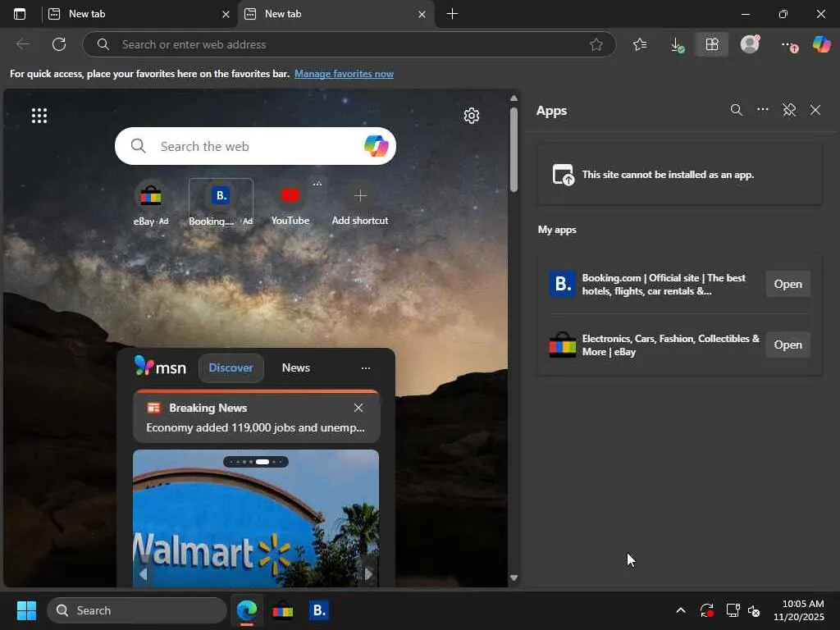Screen dimensions: 840x630
Task: Dismiss the Breaking News banner
Action: click(358, 408)
